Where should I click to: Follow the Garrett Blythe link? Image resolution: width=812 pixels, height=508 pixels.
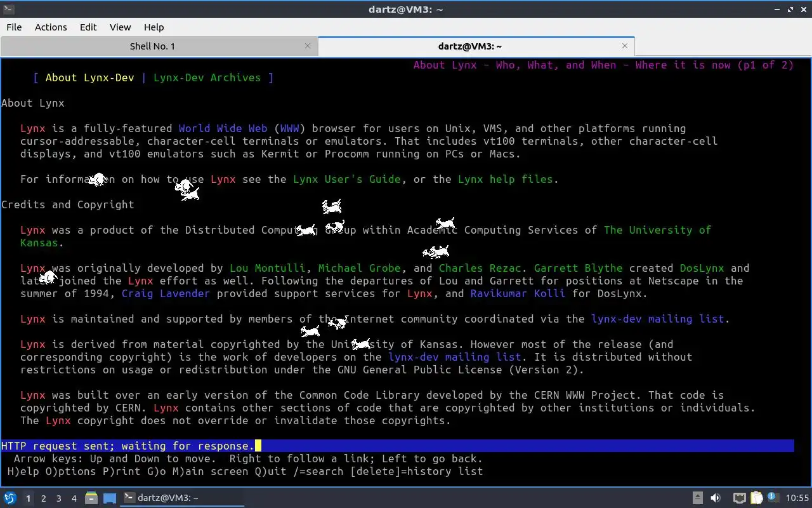pos(578,268)
